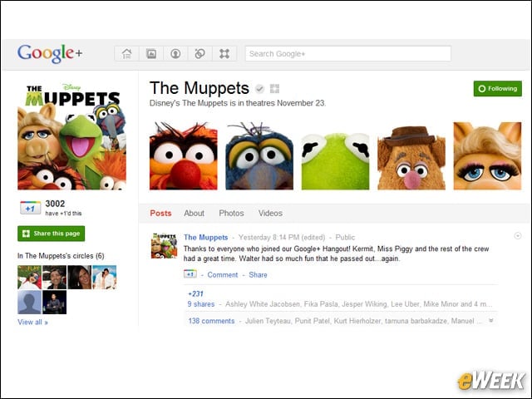The width and height of the screenshot is (532, 399).
Task: Click the page badge icon next to title
Action: coord(274,89)
